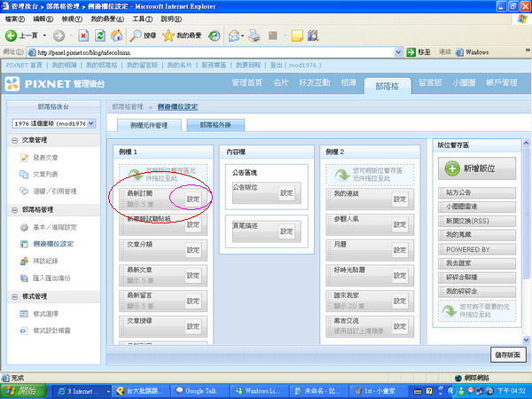Click the Mail envelope icon
The image size is (532, 399).
233,35
